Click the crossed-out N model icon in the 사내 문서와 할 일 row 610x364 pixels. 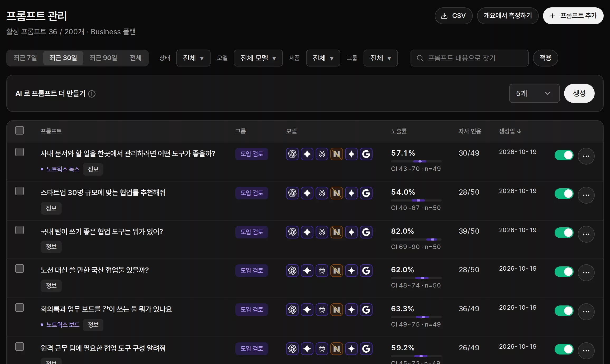pyautogui.click(x=336, y=154)
